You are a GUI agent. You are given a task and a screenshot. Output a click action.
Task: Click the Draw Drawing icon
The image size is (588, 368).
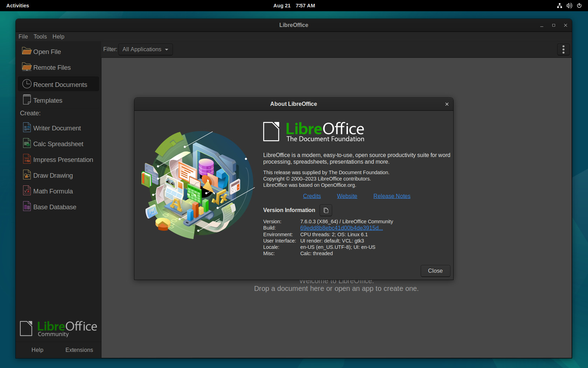pyautogui.click(x=27, y=175)
